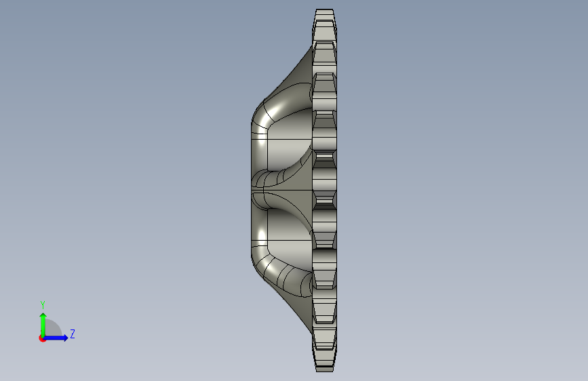Click the Y label of the triad
Screen dimensions: 588x381
pyautogui.click(x=43, y=305)
